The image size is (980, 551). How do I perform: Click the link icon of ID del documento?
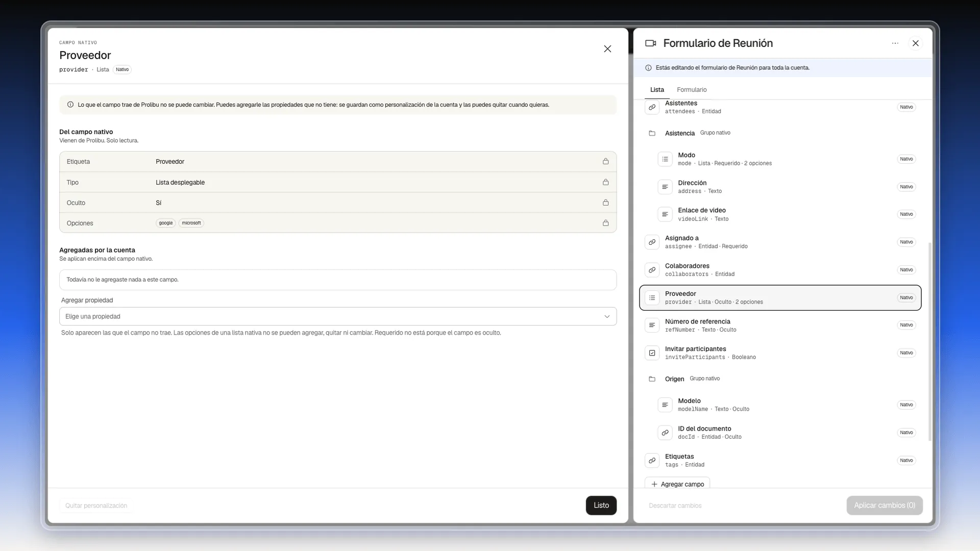(665, 433)
